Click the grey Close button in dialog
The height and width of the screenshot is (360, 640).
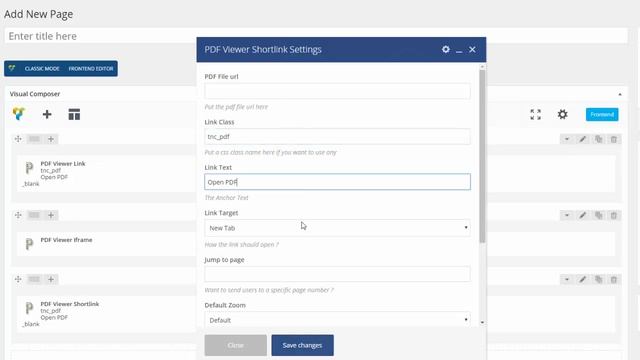tap(236, 345)
